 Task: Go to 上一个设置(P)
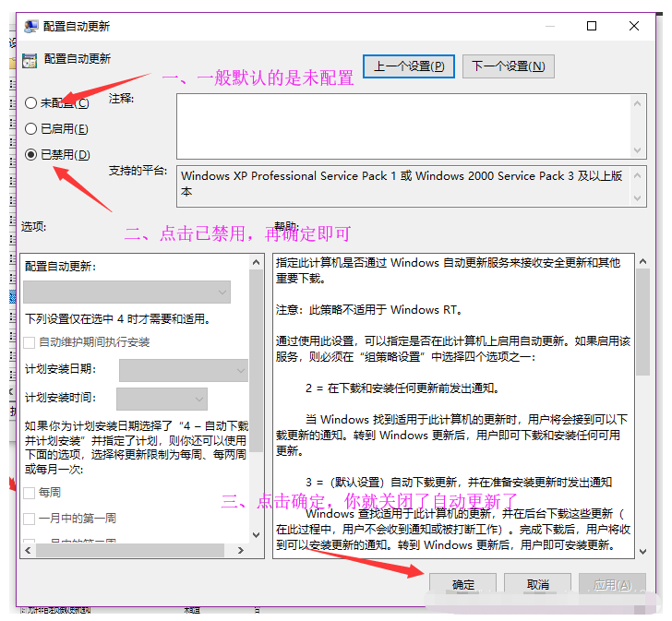point(409,66)
